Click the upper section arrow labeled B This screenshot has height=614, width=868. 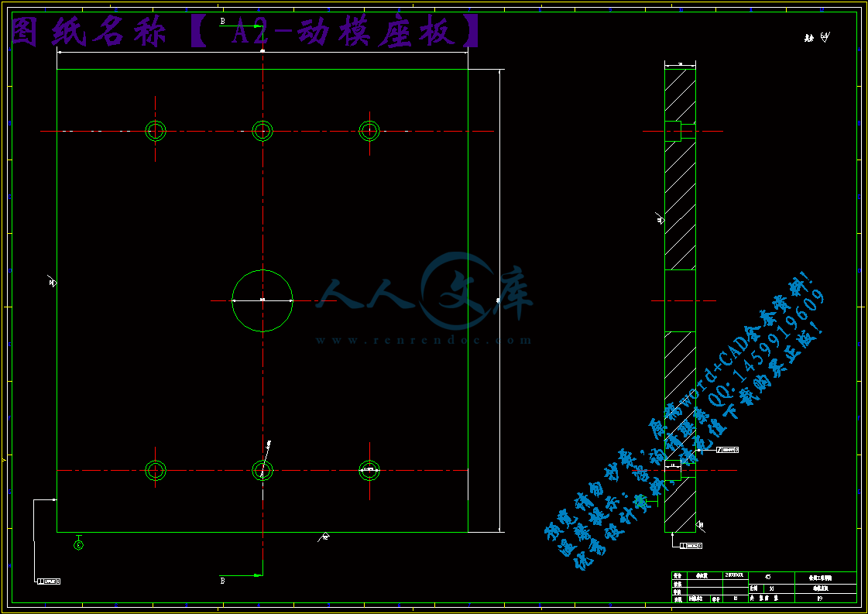242,26
